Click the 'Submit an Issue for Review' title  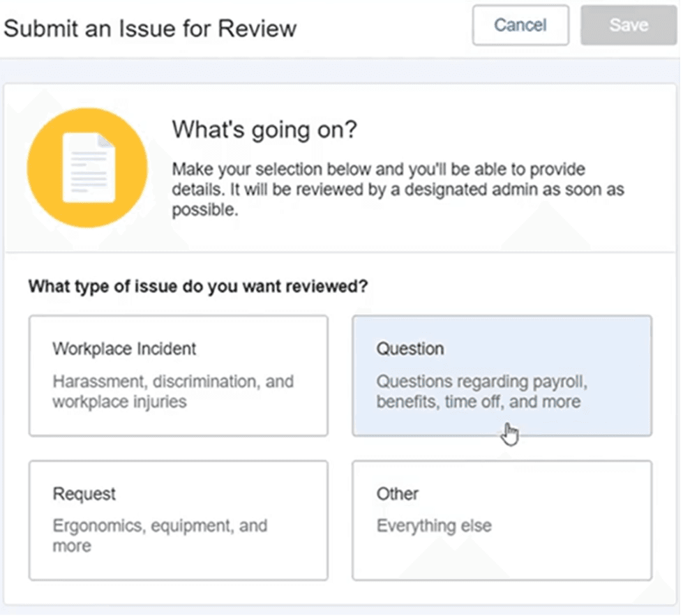(149, 29)
